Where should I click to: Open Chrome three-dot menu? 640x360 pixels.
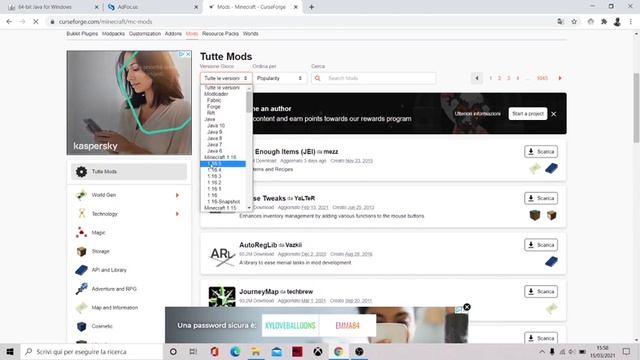(631, 22)
